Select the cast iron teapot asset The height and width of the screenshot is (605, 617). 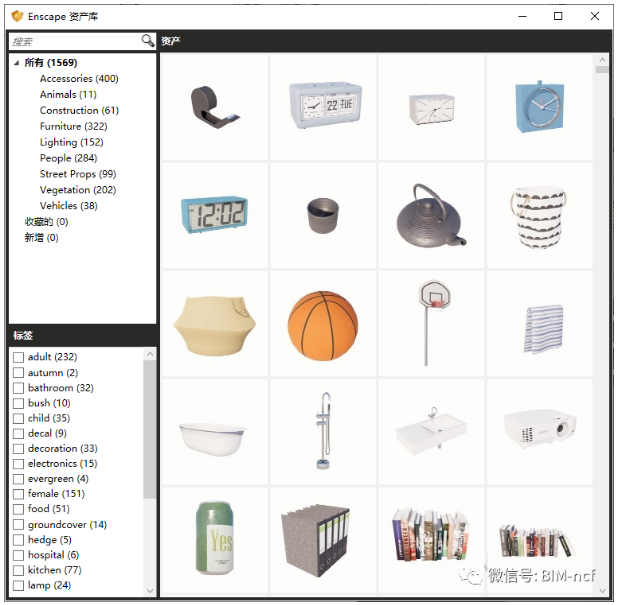(432, 216)
